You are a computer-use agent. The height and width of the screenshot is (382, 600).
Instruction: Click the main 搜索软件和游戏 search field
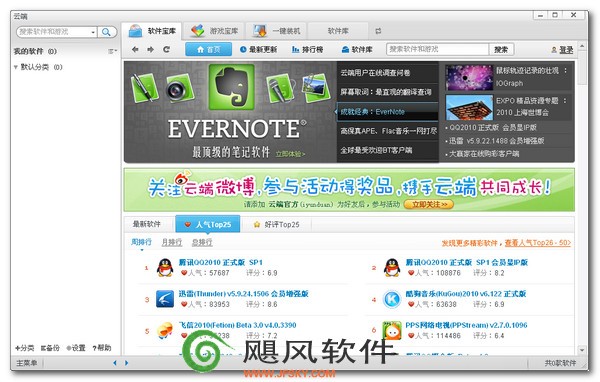(437, 49)
